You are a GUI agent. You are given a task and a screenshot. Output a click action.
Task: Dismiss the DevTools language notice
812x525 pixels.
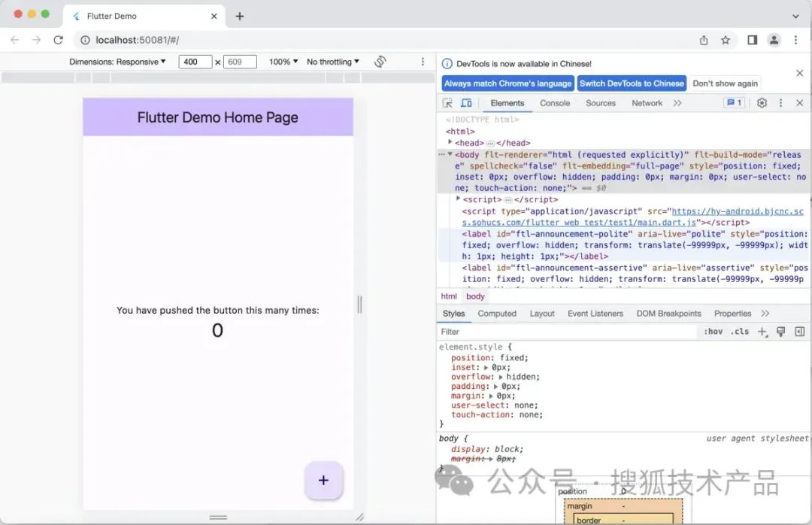(799, 73)
